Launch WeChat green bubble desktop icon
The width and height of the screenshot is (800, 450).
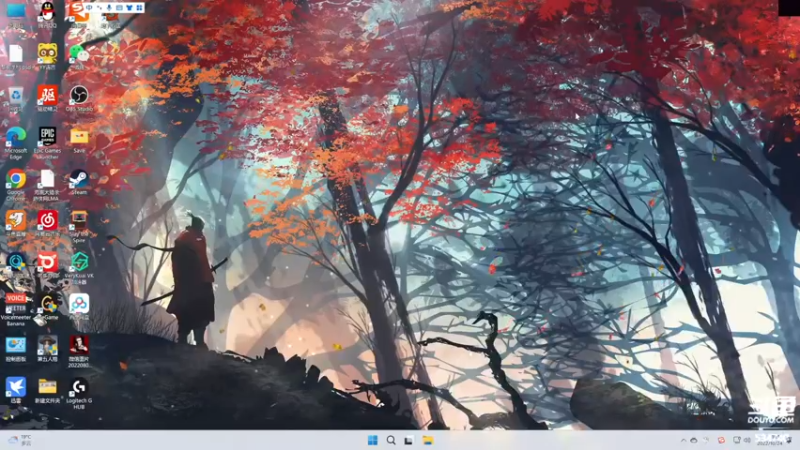pos(79,54)
